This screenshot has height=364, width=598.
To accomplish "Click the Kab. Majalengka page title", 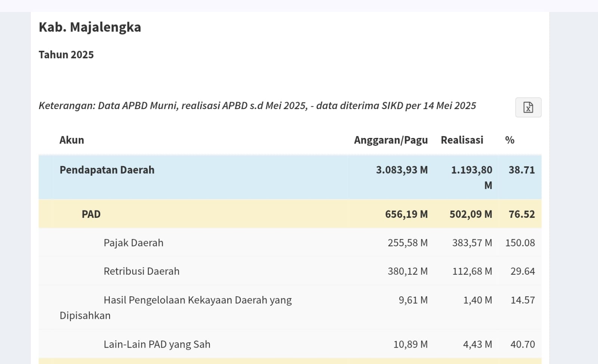I will (90, 27).
